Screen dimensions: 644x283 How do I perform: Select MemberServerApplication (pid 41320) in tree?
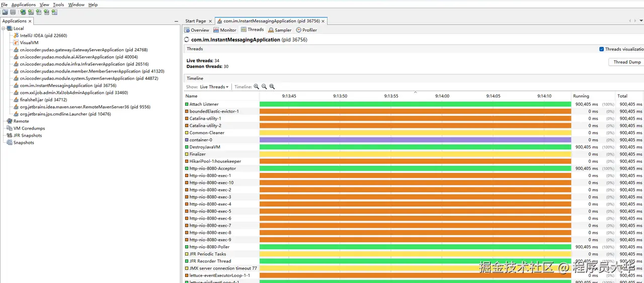point(92,71)
